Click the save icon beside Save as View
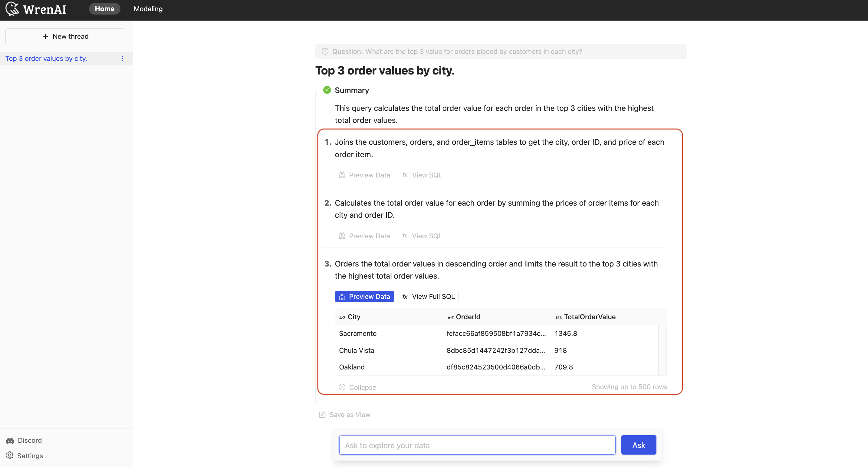This screenshot has height=467, width=868. [x=322, y=414]
